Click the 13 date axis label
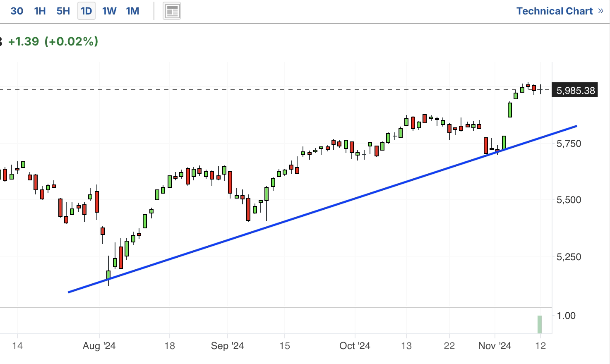The height and width of the screenshot is (364, 610). pyautogui.click(x=406, y=346)
